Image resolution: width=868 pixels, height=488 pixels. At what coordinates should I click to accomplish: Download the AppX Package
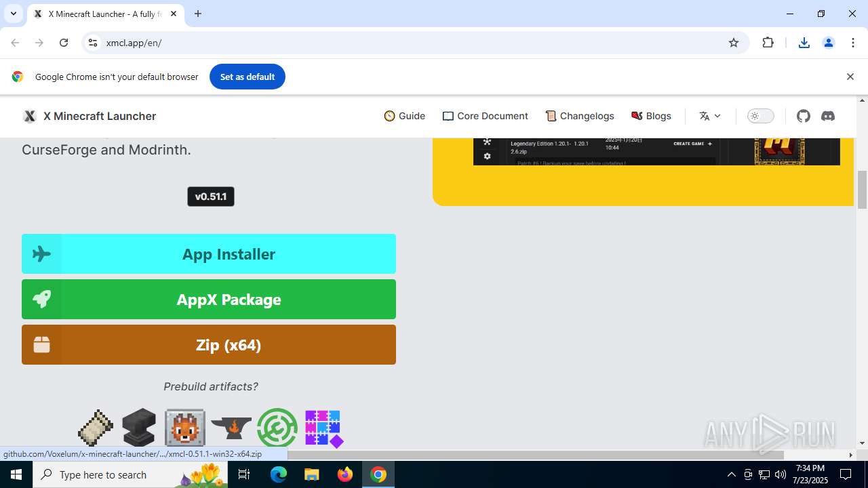tap(209, 300)
